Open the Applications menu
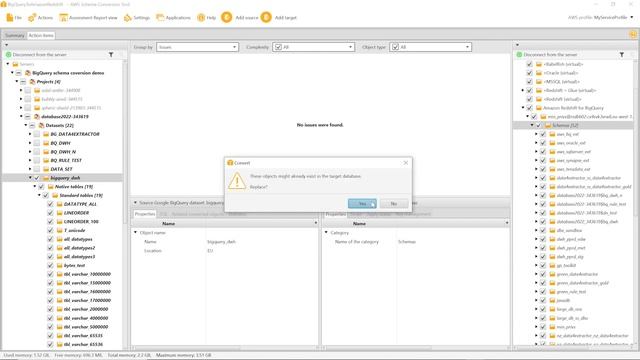640x360 pixels. tap(173, 18)
